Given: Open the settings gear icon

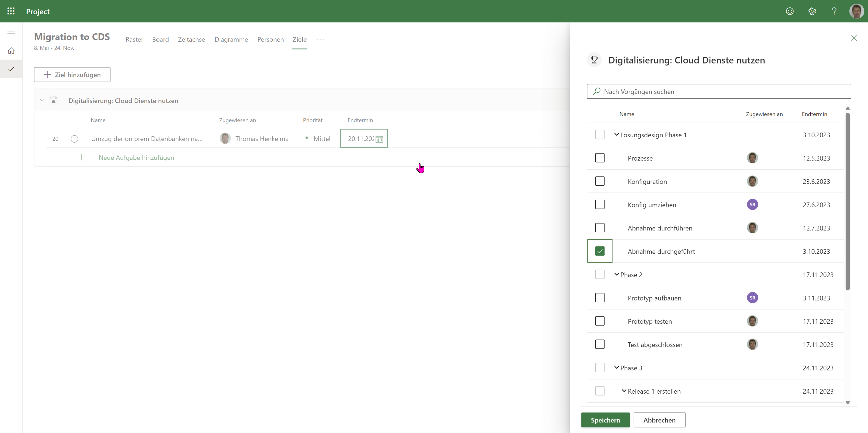Looking at the screenshot, I should [812, 11].
